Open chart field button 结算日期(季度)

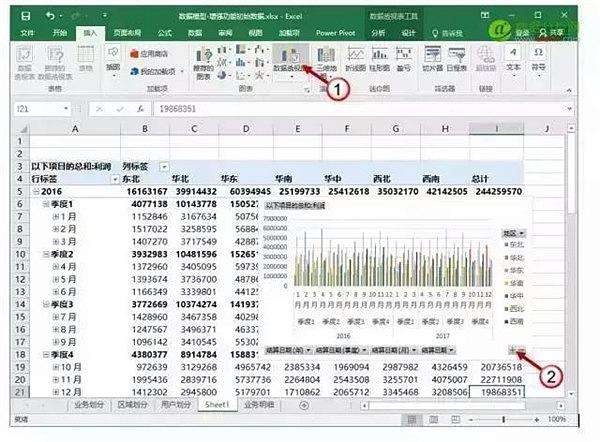(x=341, y=350)
